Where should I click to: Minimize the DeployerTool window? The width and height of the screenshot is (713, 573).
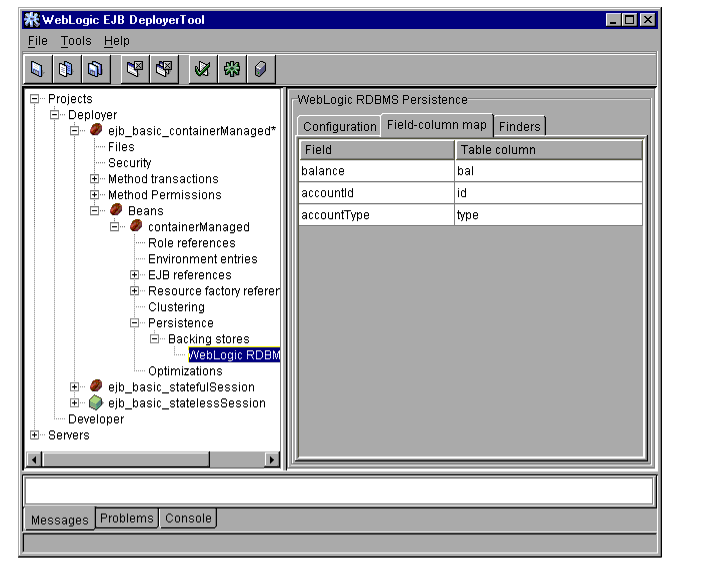coord(613,20)
